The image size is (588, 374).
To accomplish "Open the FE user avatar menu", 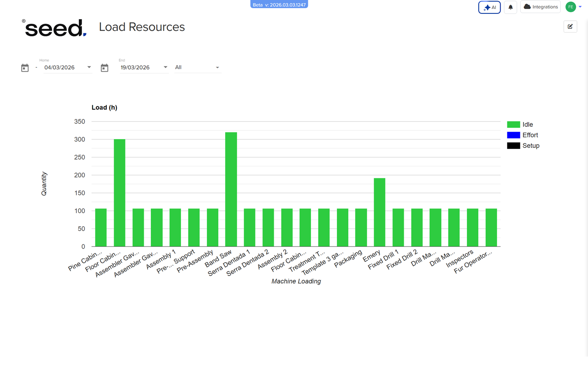I will (571, 7).
